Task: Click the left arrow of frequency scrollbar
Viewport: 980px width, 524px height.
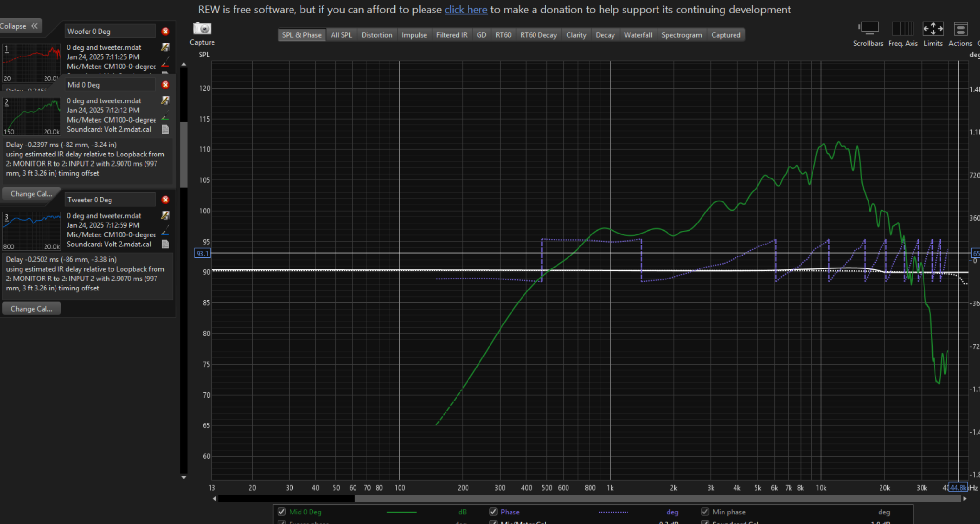Action: 214,499
